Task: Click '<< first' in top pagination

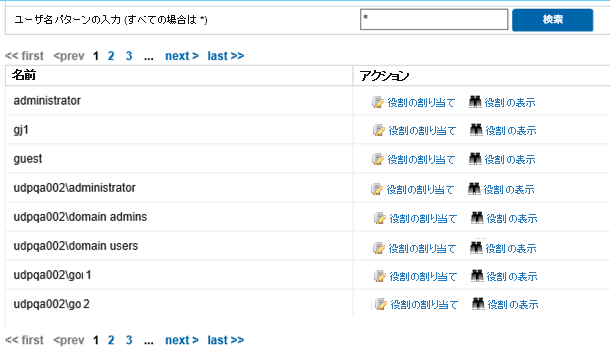Action: coord(24,56)
